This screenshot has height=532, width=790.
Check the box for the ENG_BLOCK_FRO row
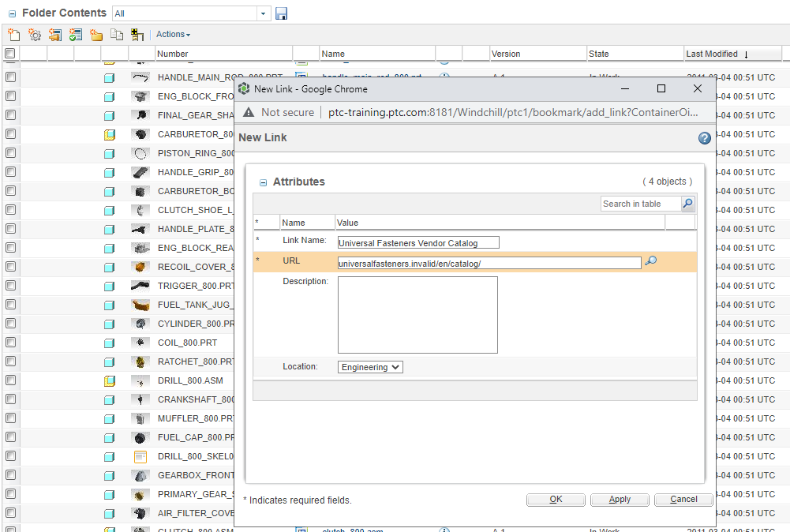(x=10, y=96)
